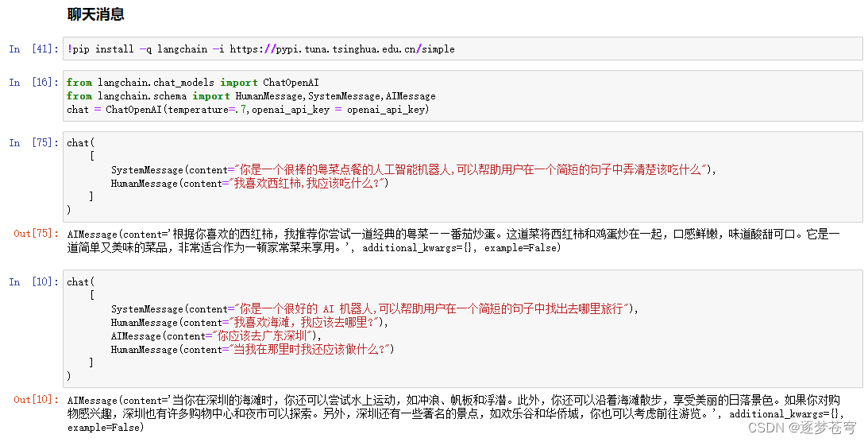Click the SystemMessage line about 去哪里旅行

[375, 309]
